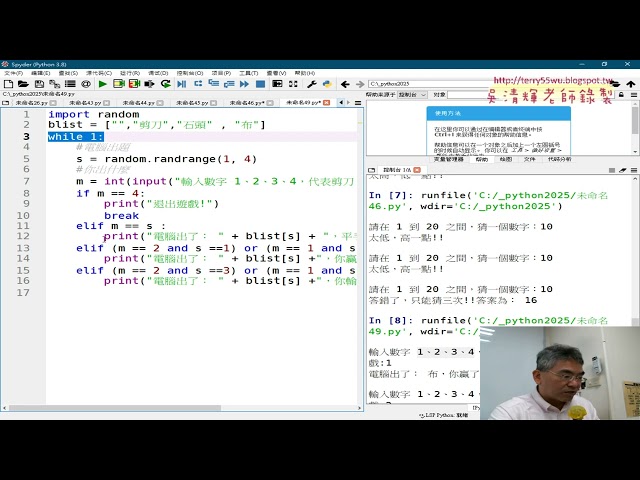Close the 控制台 1/A console tab
This screenshot has width=640, height=480.
coord(417,170)
